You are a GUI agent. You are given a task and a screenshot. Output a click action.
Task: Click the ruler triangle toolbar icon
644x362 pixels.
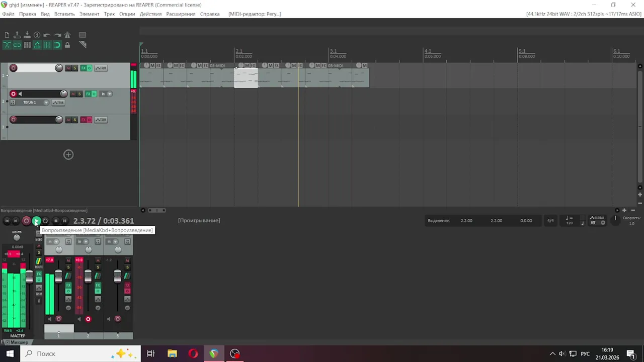click(83, 45)
